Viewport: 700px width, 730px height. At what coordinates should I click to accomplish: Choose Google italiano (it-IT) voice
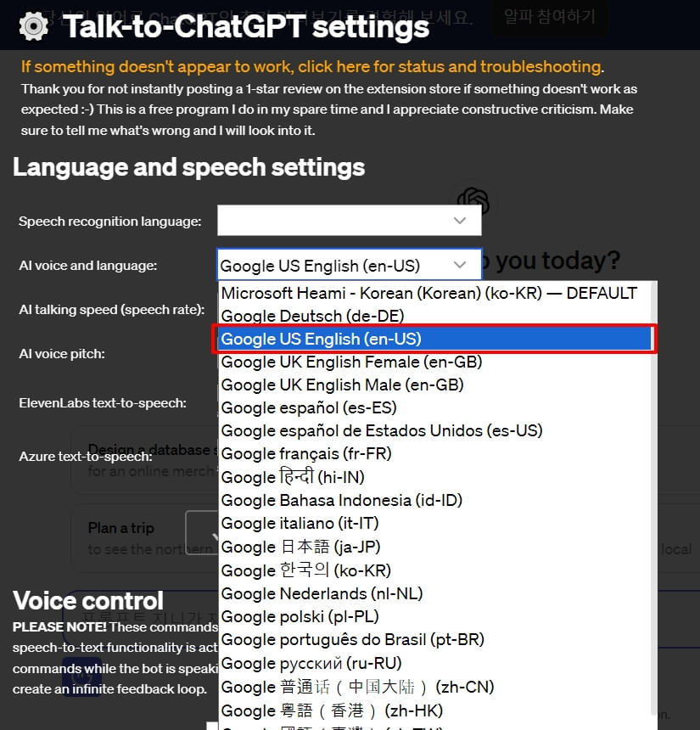pos(434,523)
